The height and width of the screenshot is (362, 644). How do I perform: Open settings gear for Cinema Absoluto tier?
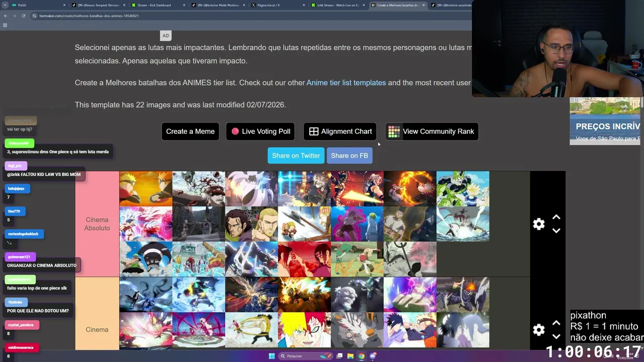tap(539, 224)
